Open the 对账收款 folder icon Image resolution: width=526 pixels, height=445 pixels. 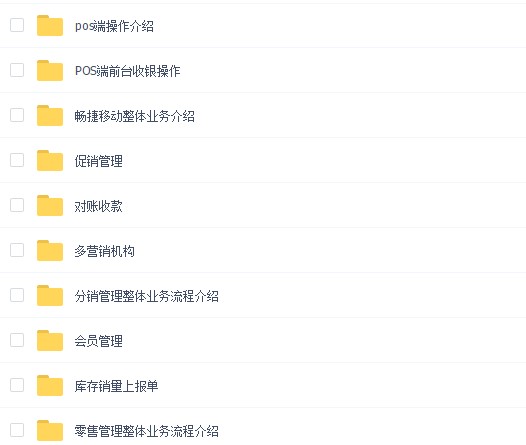(x=50, y=205)
